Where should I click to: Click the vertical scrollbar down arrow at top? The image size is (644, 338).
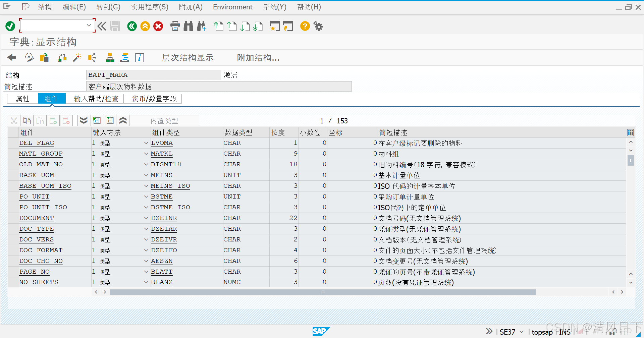pos(631,151)
